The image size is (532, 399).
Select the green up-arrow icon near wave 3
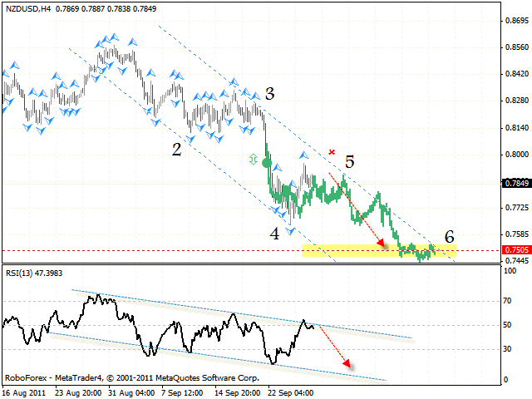coord(254,158)
